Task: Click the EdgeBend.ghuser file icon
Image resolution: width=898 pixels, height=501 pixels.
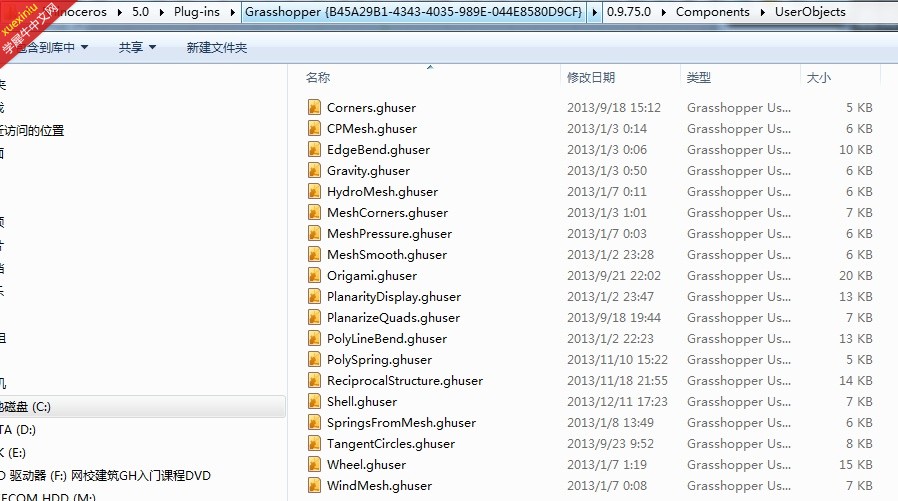Action: (x=314, y=149)
